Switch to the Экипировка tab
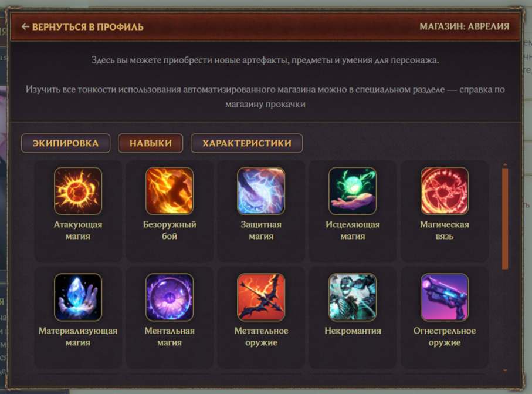This screenshot has width=532, height=394. (x=66, y=143)
